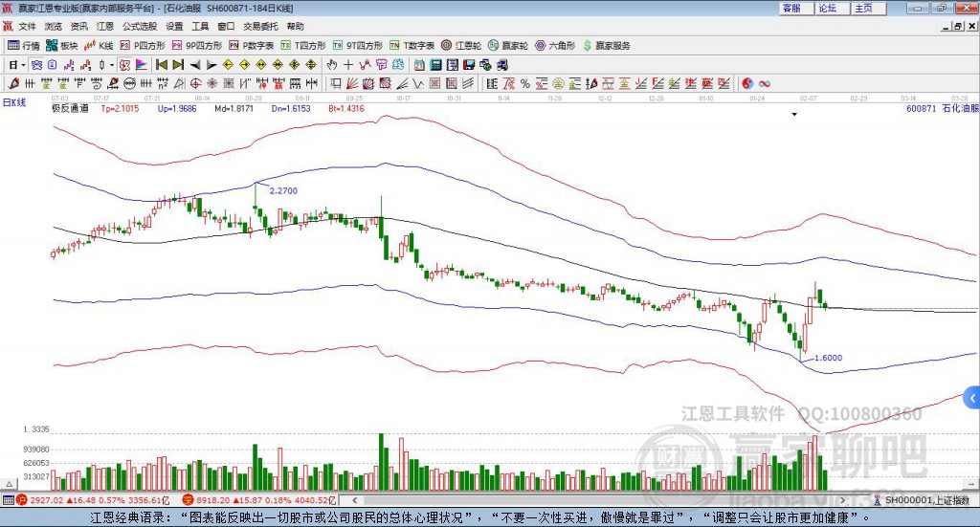980x527 pixels.
Task: Open the 设置 menu
Action: coord(174,26)
